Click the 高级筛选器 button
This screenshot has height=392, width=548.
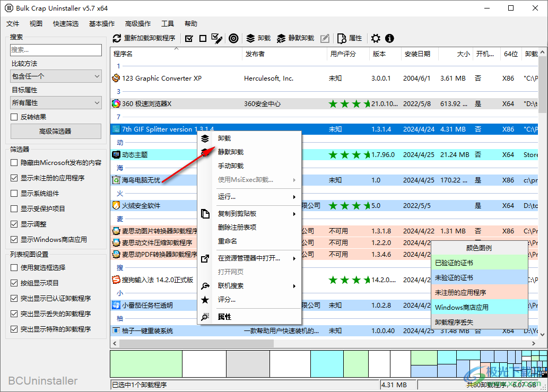click(56, 132)
